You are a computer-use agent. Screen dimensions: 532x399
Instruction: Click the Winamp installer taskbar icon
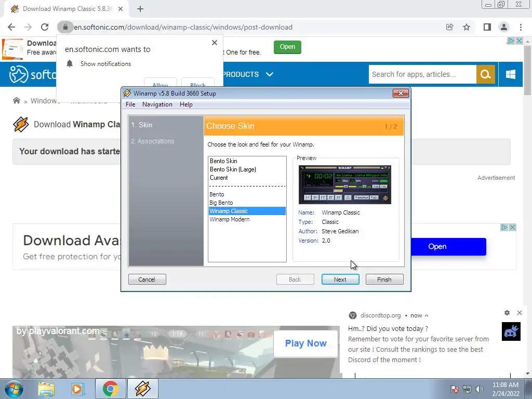(x=142, y=389)
